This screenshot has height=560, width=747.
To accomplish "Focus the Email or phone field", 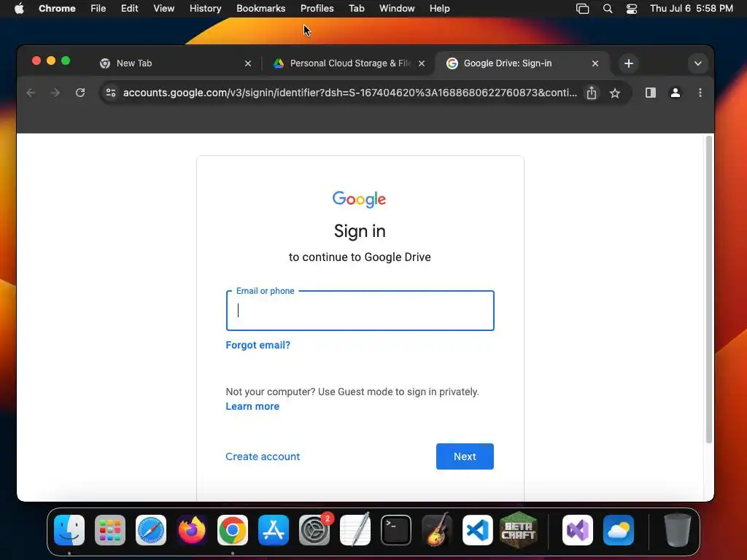I will (360, 311).
